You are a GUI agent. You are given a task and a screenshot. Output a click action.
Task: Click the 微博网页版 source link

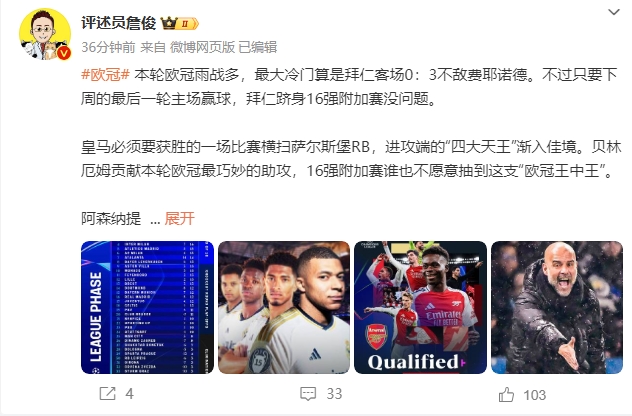click(202, 47)
